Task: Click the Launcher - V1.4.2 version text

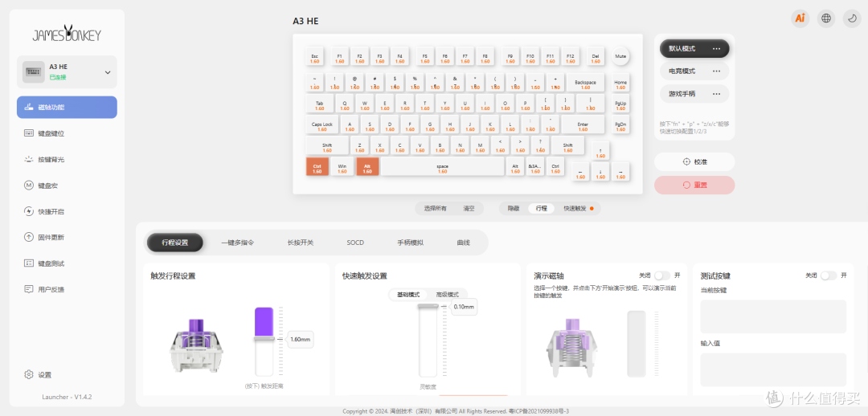Action: point(67,397)
